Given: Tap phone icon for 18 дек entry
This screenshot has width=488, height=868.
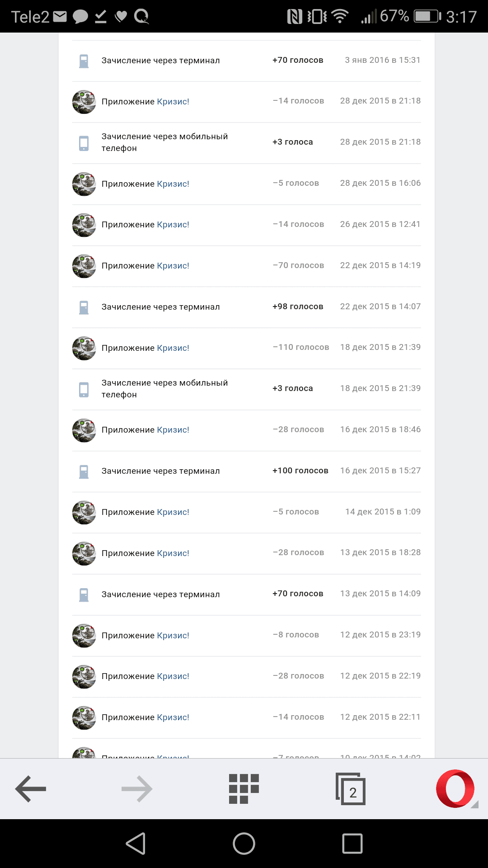Looking at the screenshot, I should pos(84,389).
